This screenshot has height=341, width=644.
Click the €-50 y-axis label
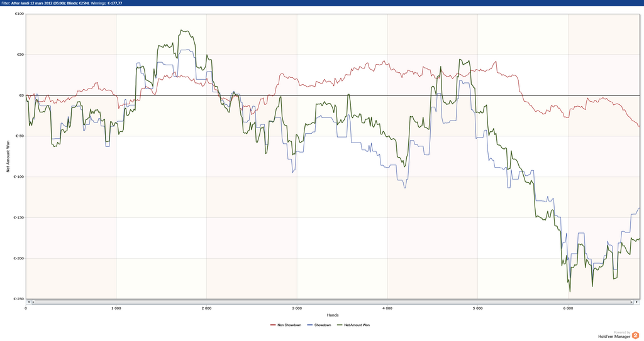click(19, 136)
